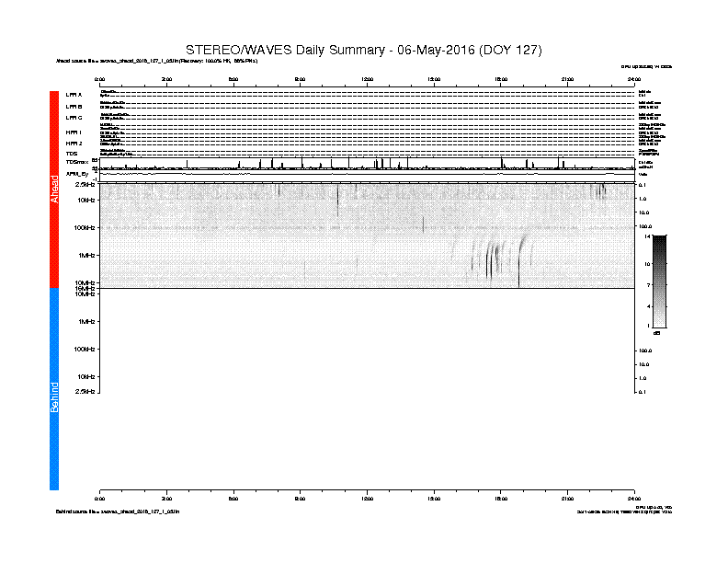
Task: Click 1MHz label of Behind panel
Action: coord(86,321)
